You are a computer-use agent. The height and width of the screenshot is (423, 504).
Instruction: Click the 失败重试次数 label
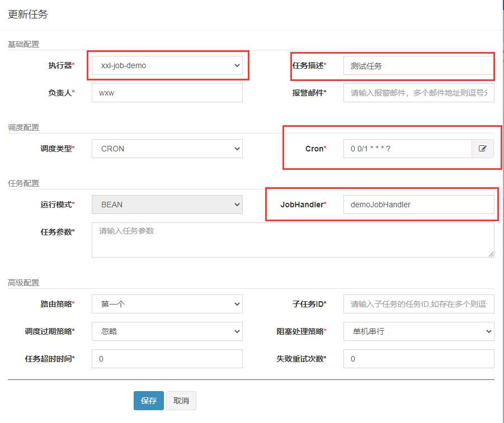pyautogui.click(x=301, y=359)
